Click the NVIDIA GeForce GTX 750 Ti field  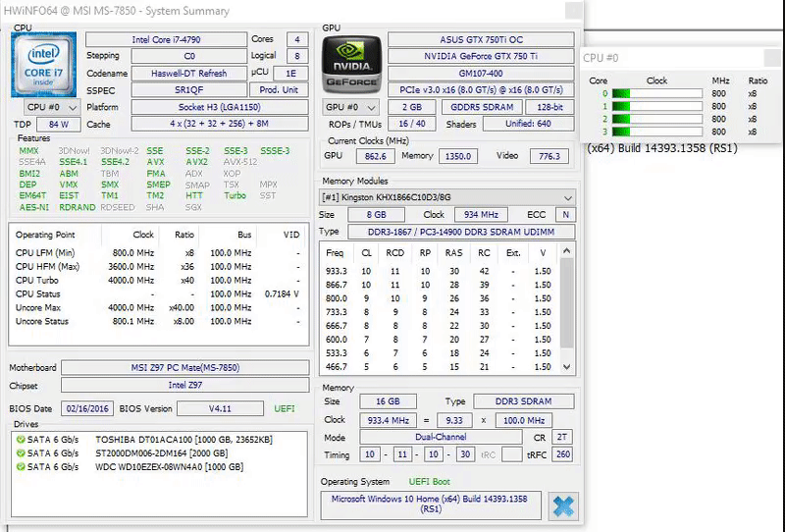pyautogui.click(x=481, y=56)
